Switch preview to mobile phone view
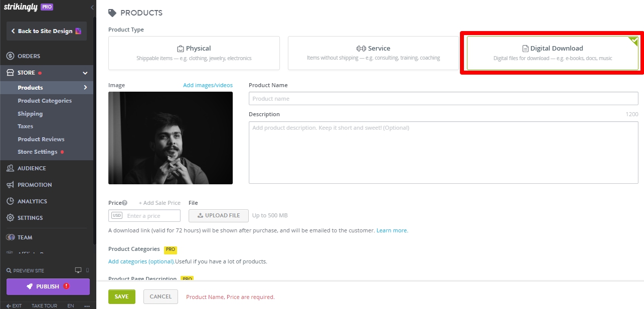The width and height of the screenshot is (644, 309). [87, 270]
